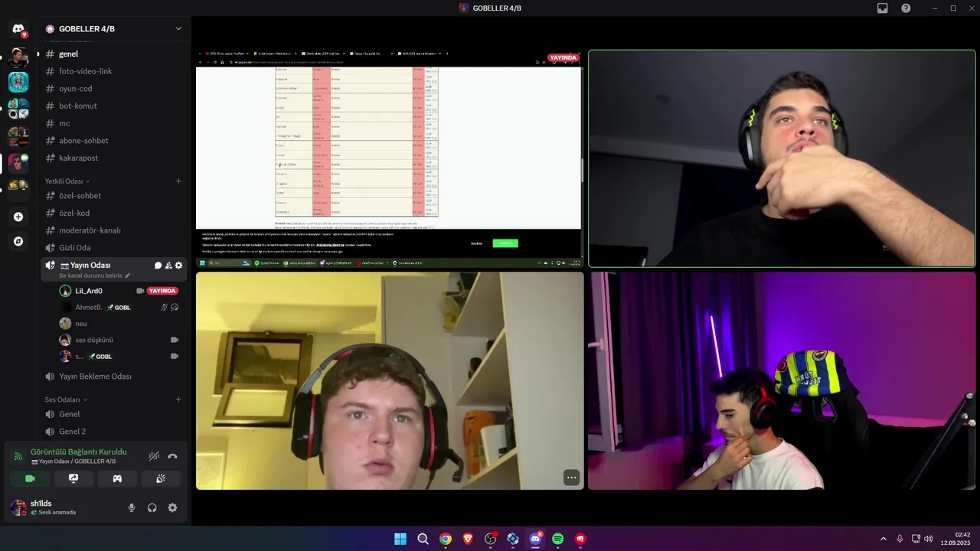Mute microphone in user panel
The width and height of the screenshot is (980, 551).
[x=132, y=507]
